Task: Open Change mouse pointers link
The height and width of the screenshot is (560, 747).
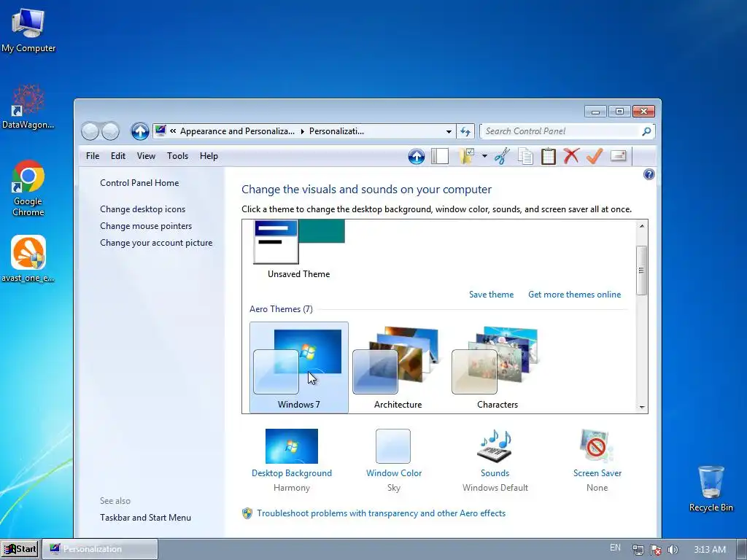Action: [146, 226]
